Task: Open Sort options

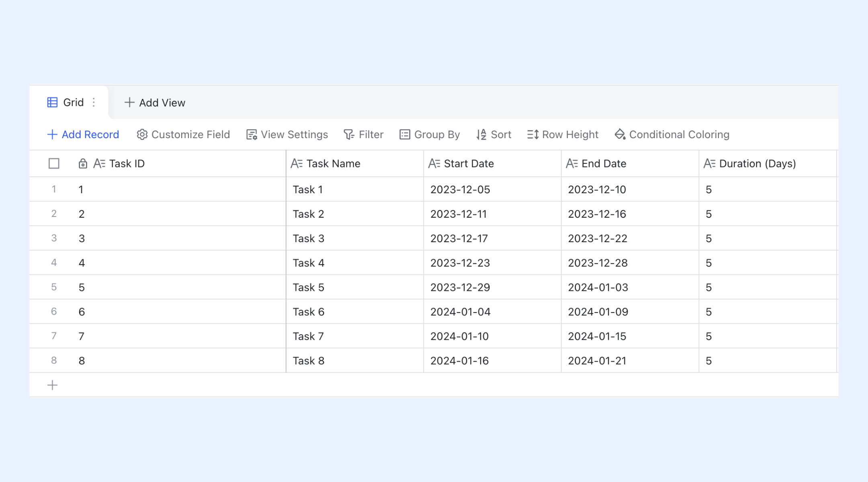Action: coord(493,135)
